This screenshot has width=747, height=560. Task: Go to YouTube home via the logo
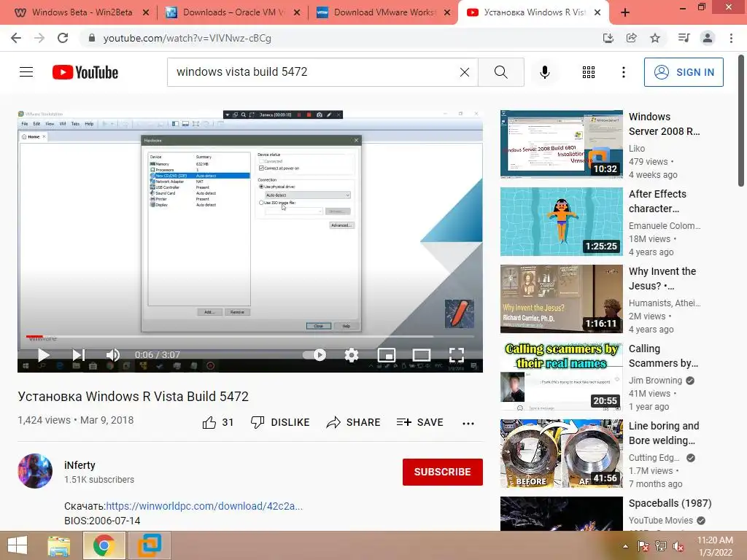pyautogui.click(x=85, y=72)
